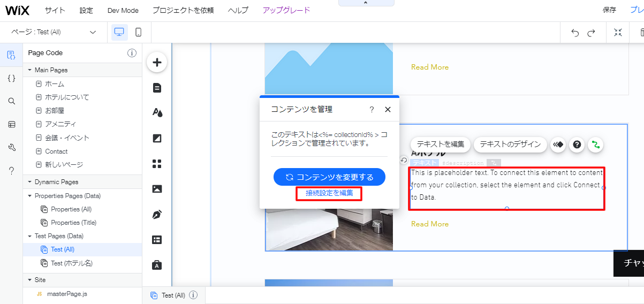The height and width of the screenshot is (304, 644).
Task: Switch to mobile view icon
Action: [138, 32]
